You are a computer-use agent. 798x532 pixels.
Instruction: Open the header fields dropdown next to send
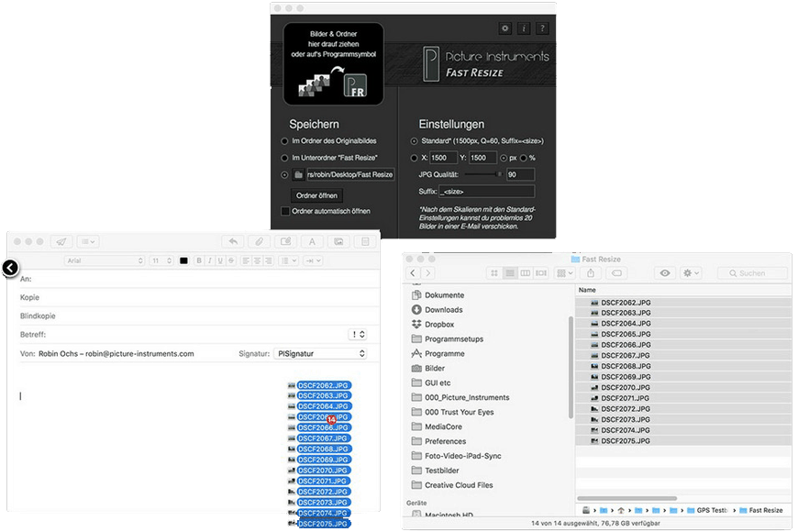pyautogui.click(x=88, y=241)
